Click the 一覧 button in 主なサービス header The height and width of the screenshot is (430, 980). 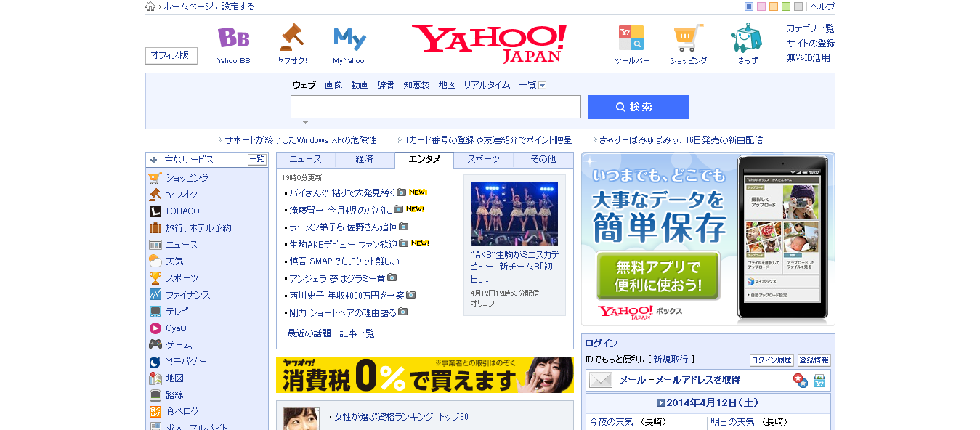257,160
